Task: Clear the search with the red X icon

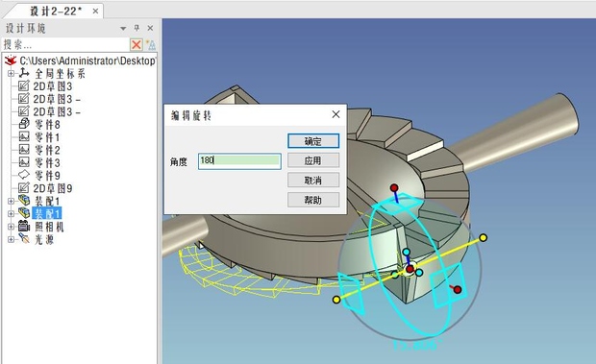Action: [137, 45]
